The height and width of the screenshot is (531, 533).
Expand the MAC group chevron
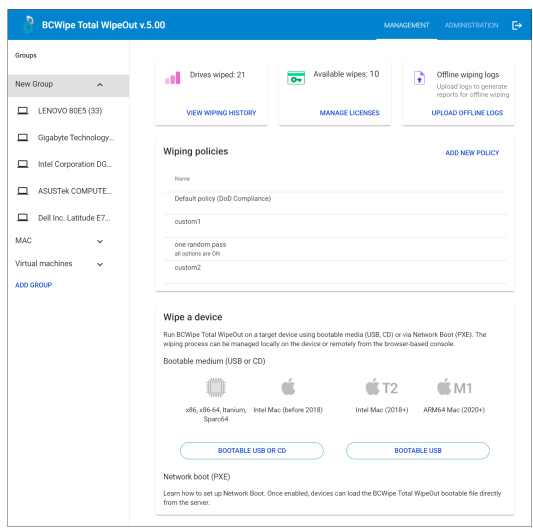[x=100, y=241]
